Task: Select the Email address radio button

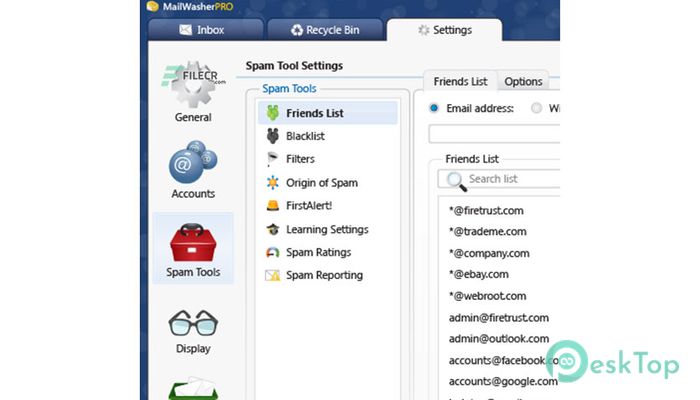Action: point(433,108)
